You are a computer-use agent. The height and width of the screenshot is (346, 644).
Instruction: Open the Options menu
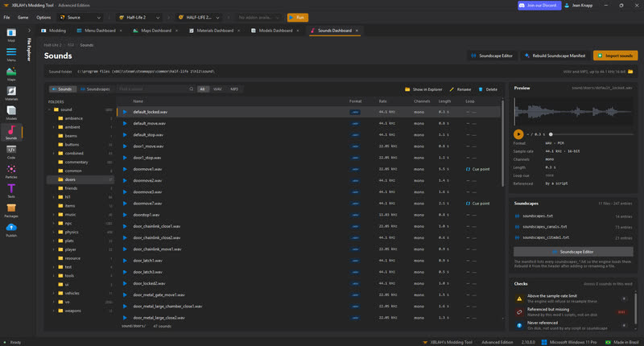[43, 18]
